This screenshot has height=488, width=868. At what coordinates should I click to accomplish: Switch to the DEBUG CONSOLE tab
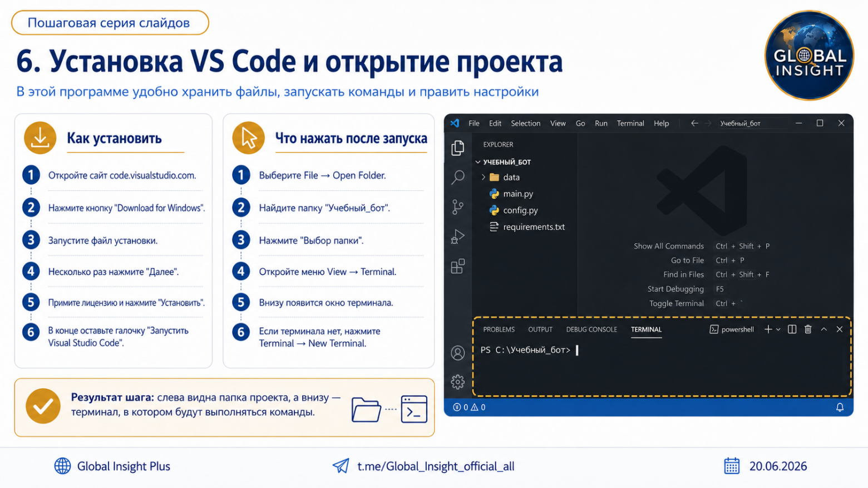(591, 329)
